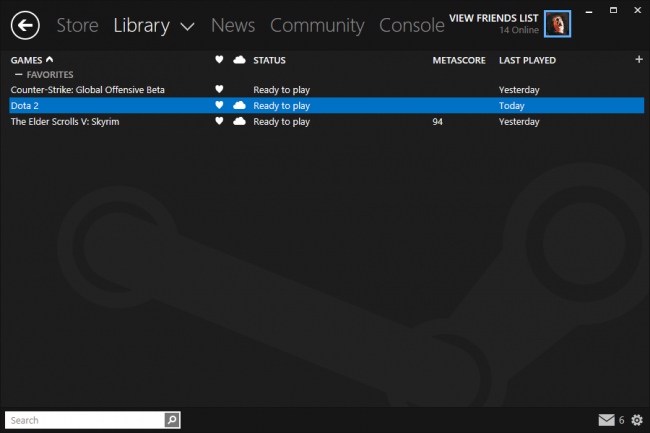Open the Console tab
Viewport: 650px width, 433px height.
point(412,26)
